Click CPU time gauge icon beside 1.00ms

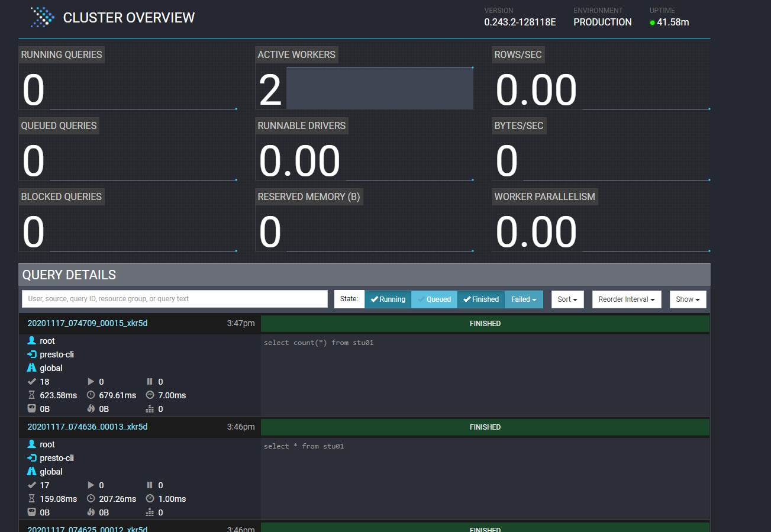tap(150, 499)
